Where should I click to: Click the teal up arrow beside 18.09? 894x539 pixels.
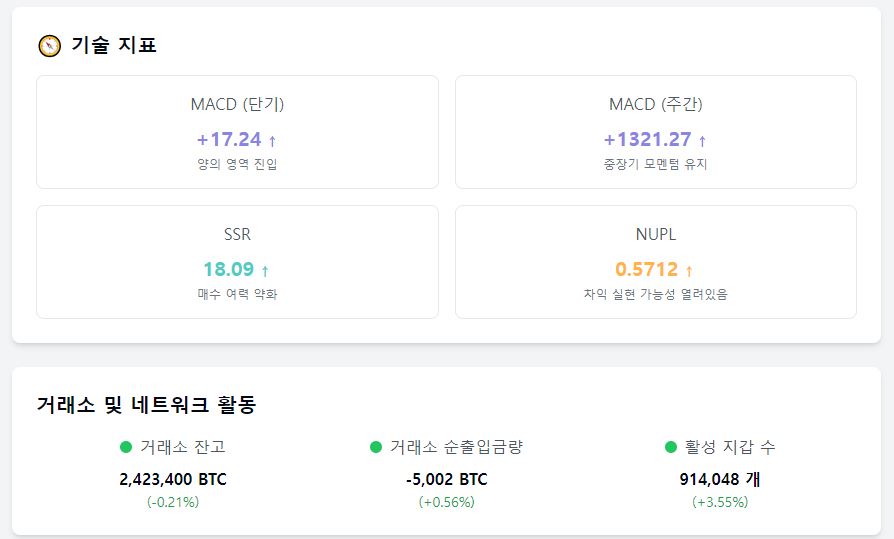point(265,270)
